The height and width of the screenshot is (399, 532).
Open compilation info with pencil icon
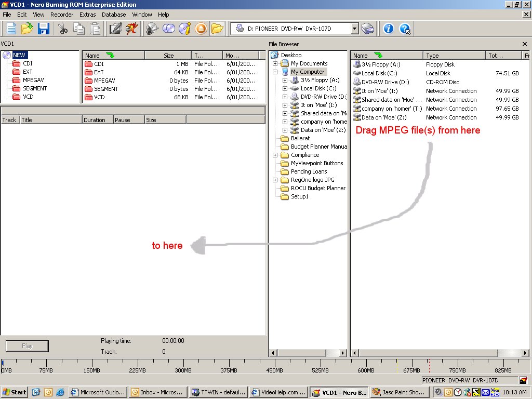click(115, 29)
